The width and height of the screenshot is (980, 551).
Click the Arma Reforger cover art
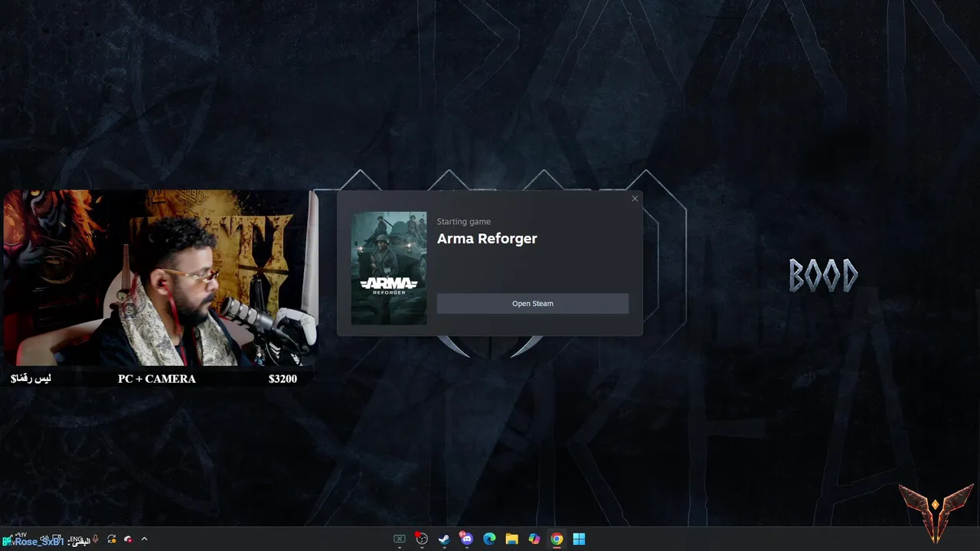389,269
